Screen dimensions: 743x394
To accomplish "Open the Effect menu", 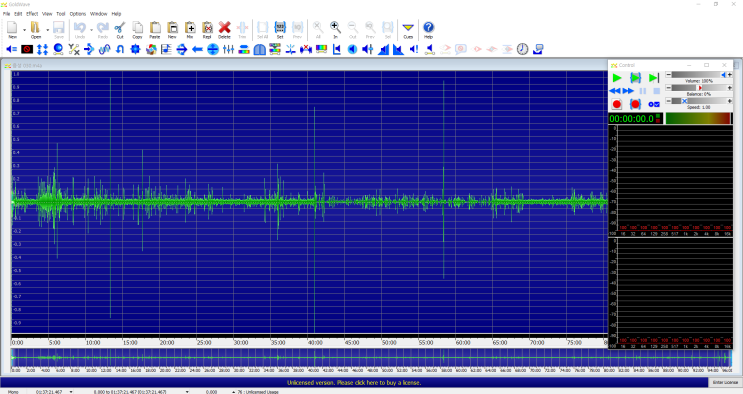I will pyautogui.click(x=32, y=14).
